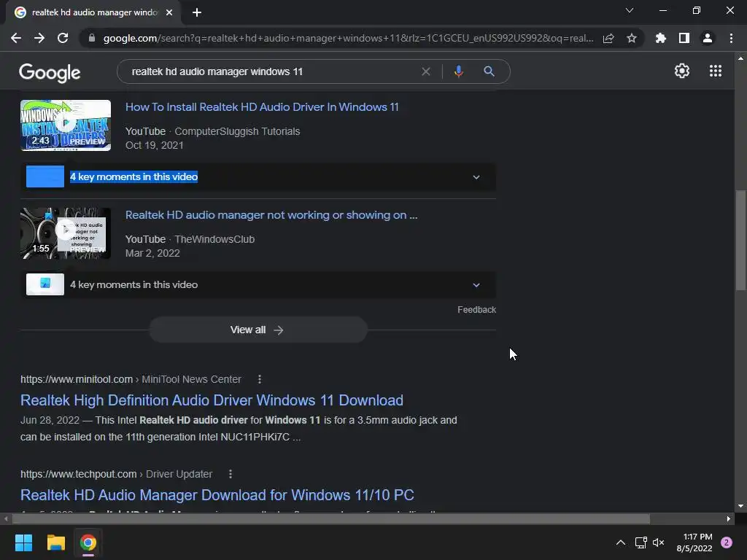Open the clock and date in taskbar

click(694, 542)
